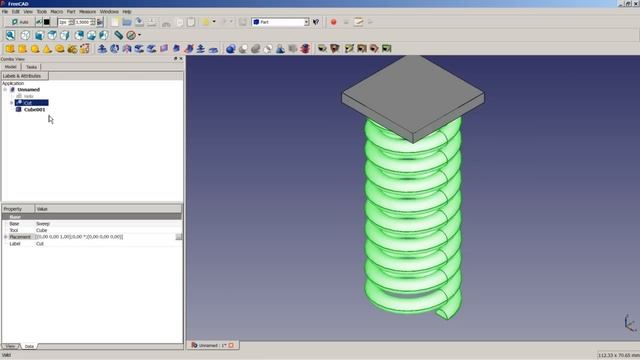
Task: Open the Macro menu
Action: click(x=57, y=12)
